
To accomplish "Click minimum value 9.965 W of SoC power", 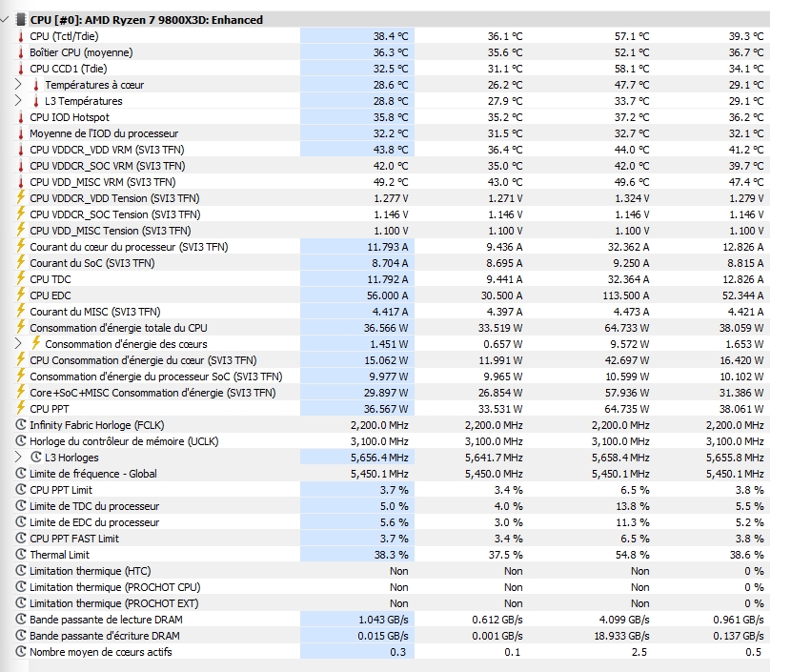I will [503, 377].
